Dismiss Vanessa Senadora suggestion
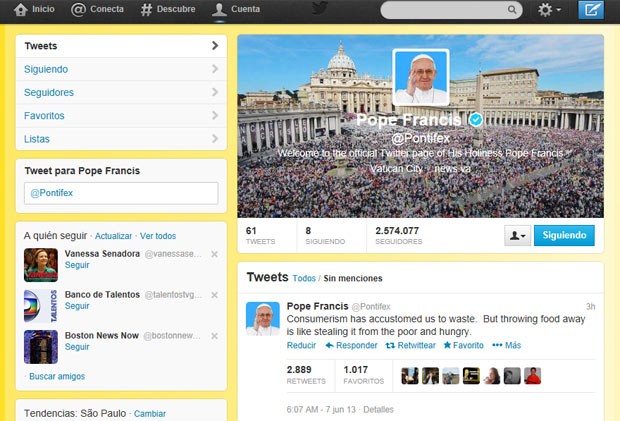 tap(214, 255)
